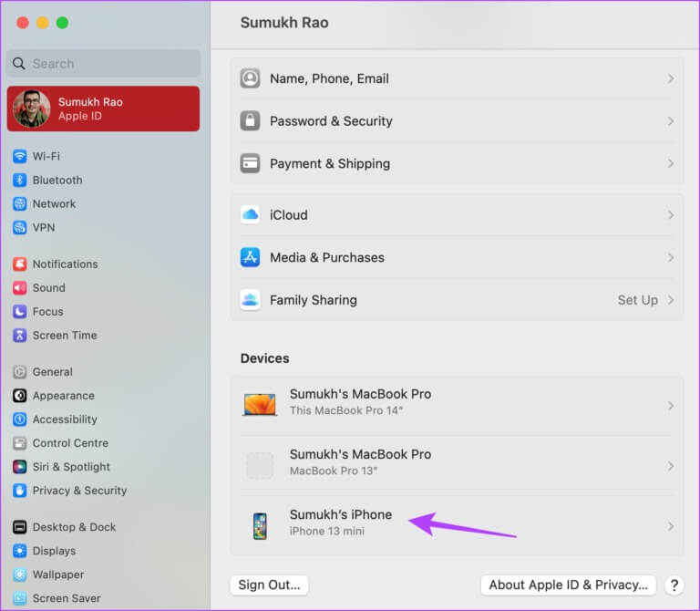Select Accessibility label in the sidebar
Screen dimensions: 700x611
pyautogui.click(x=65, y=419)
